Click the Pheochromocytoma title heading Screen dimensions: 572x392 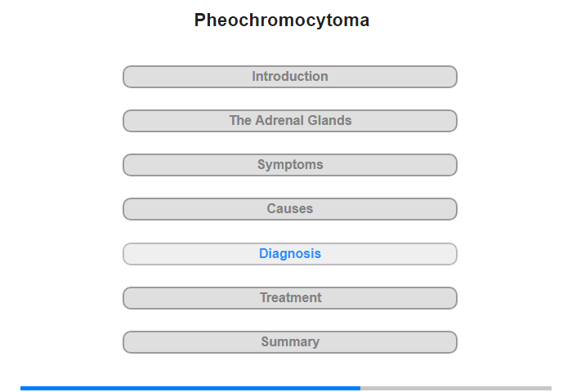[x=282, y=20]
